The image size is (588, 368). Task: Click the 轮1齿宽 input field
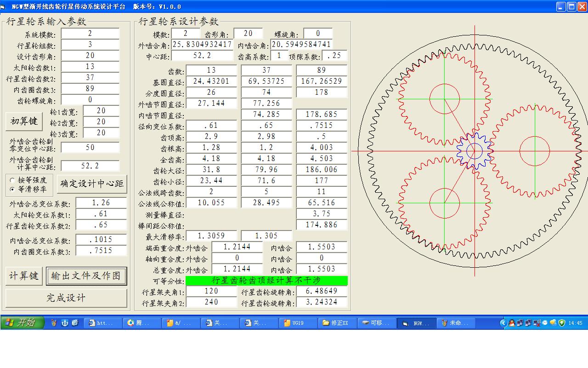click(101, 111)
